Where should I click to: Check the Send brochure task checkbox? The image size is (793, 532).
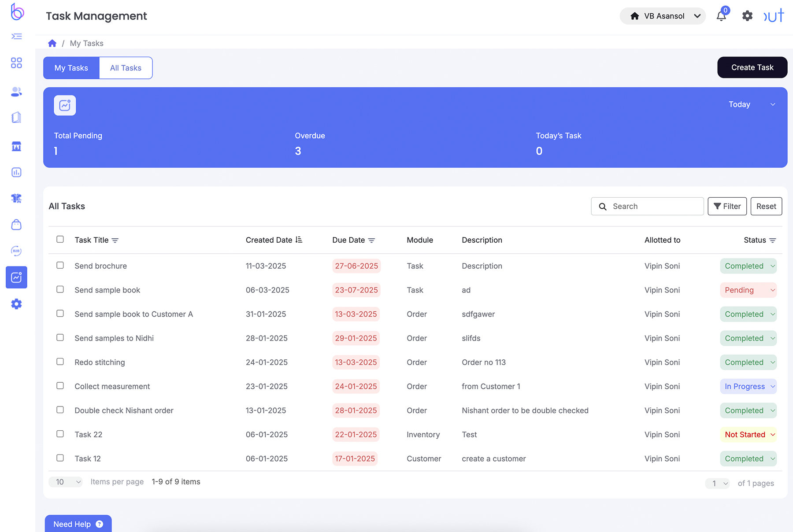point(60,265)
